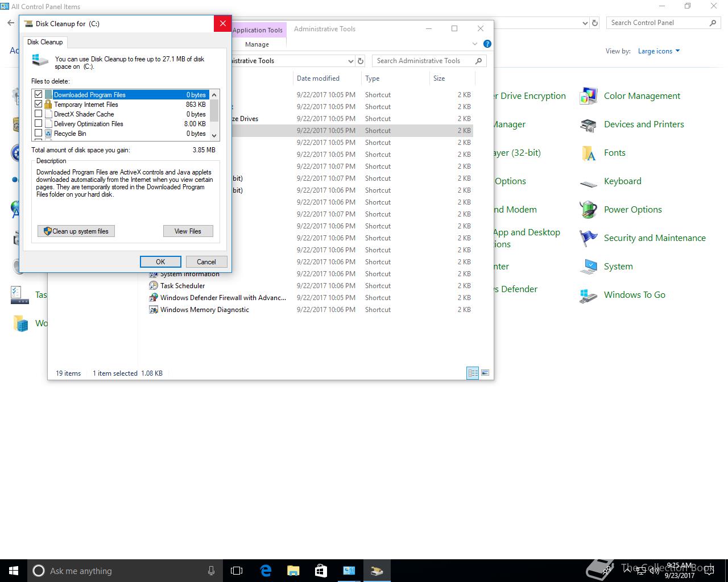Refresh the Control Panel window
This screenshot has width=728, height=582.
point(595,23)
